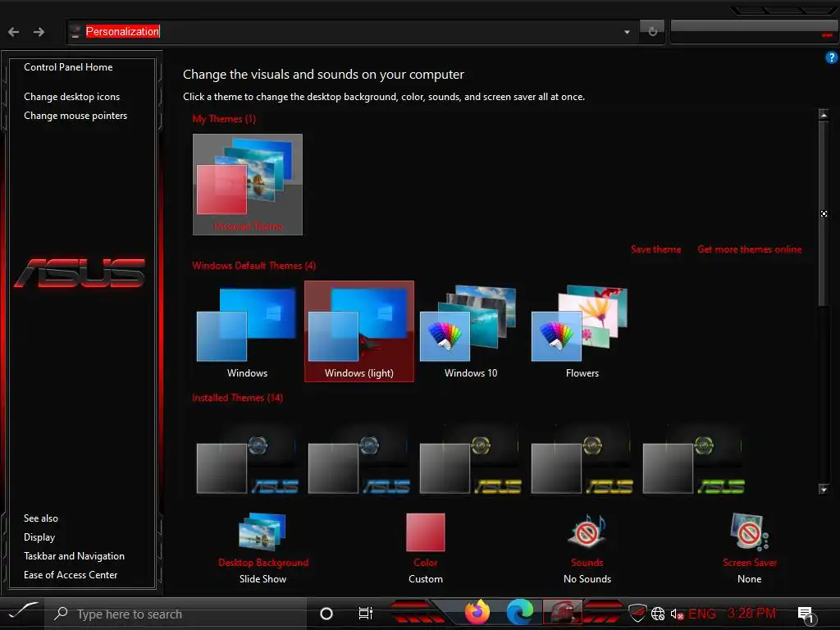Open the Start menu button
840x630 pixels.
(x=22, y=612)
